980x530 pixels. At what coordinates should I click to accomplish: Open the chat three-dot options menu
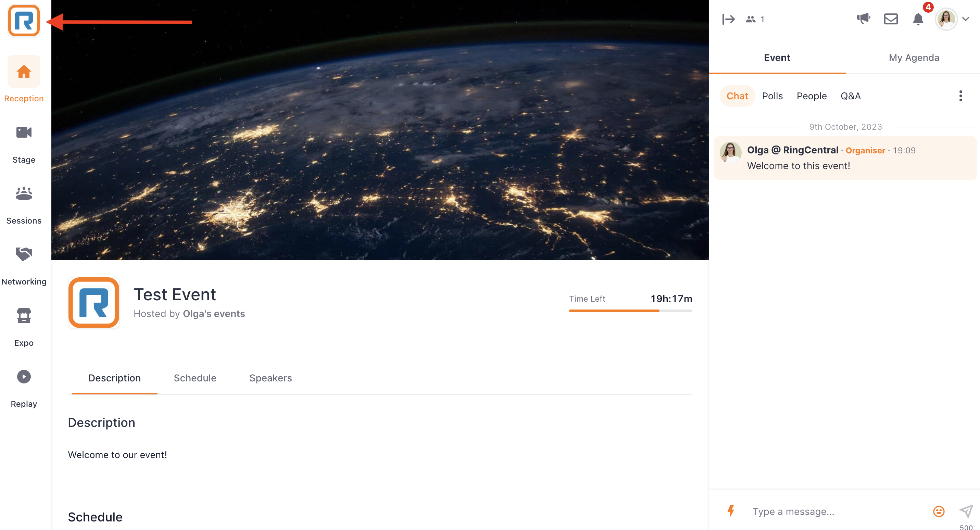coord(960,96)
